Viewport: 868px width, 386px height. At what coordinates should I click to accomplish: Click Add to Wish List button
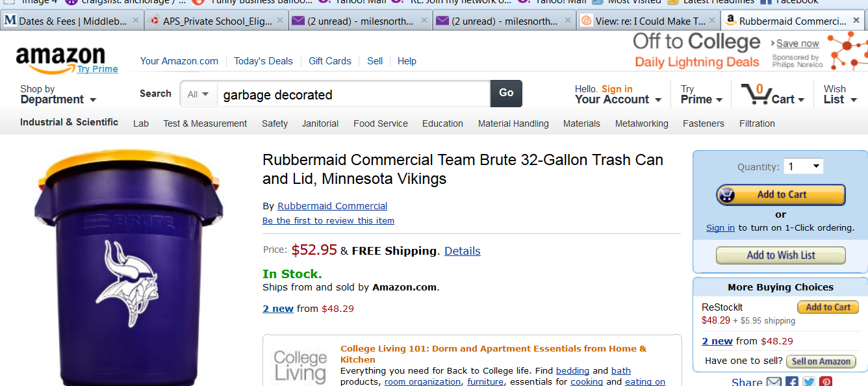tap(781, 255)
